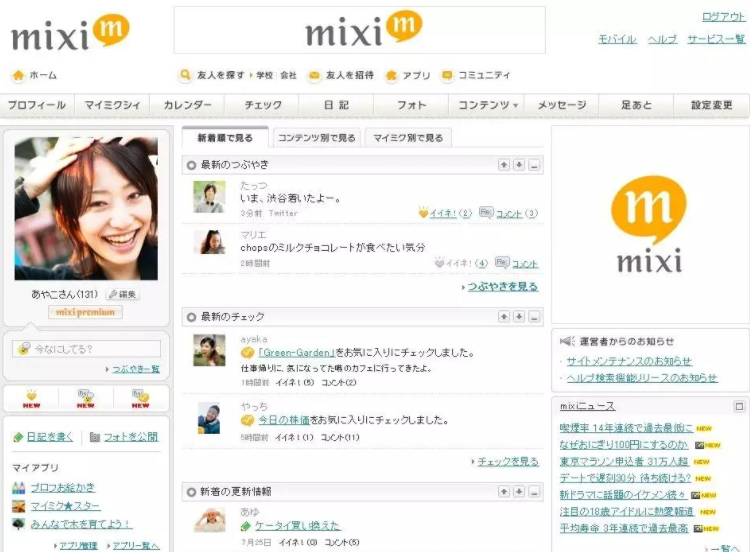The height and width of the screenshot is (552, 750).
Task: Open カレンダー menu item
Action: 188,105
